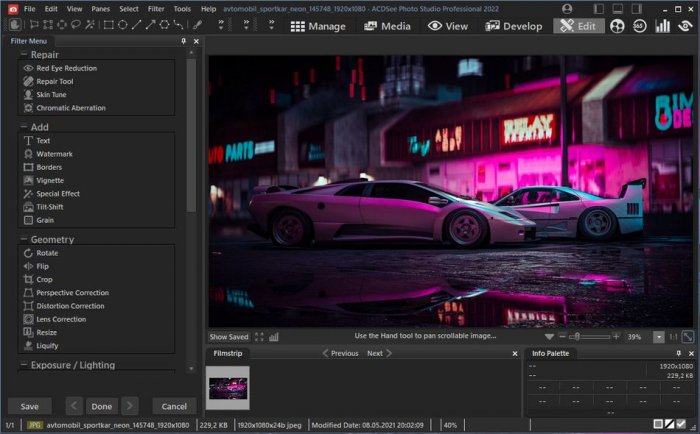Switch to Develop mode tab
Image resolution: width=700 pixels, height=434 pixels.
pyautogui.click(x=514, y=26)
